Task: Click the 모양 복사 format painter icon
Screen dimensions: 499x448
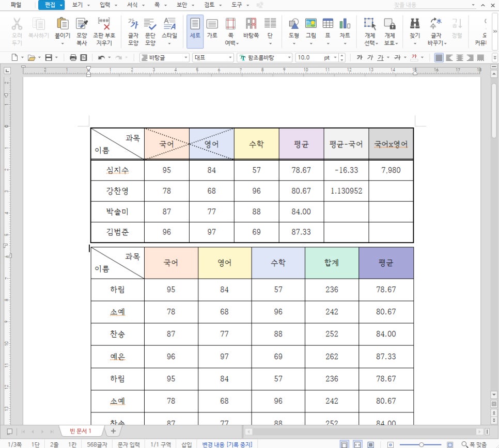Action: (x=82, y=24)
